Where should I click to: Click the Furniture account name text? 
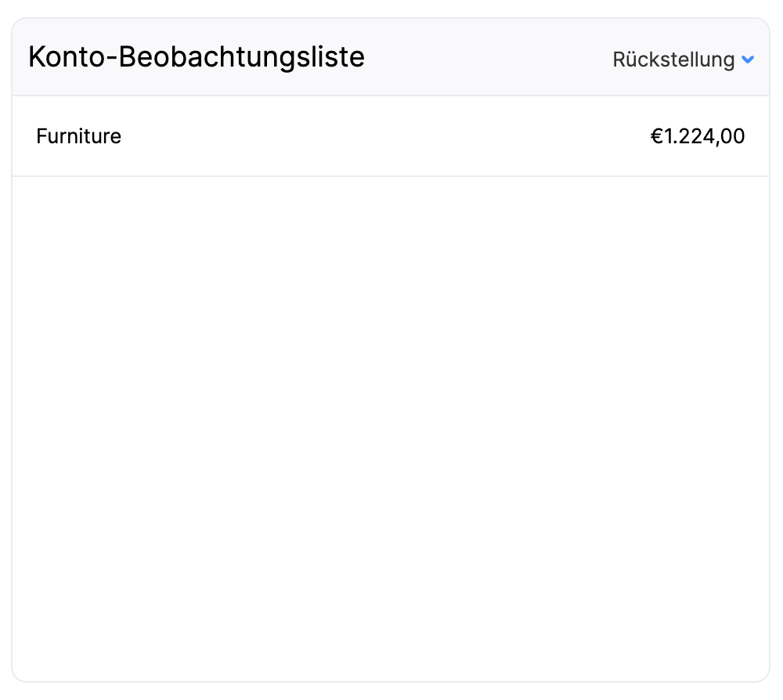(x=78, y=136)
